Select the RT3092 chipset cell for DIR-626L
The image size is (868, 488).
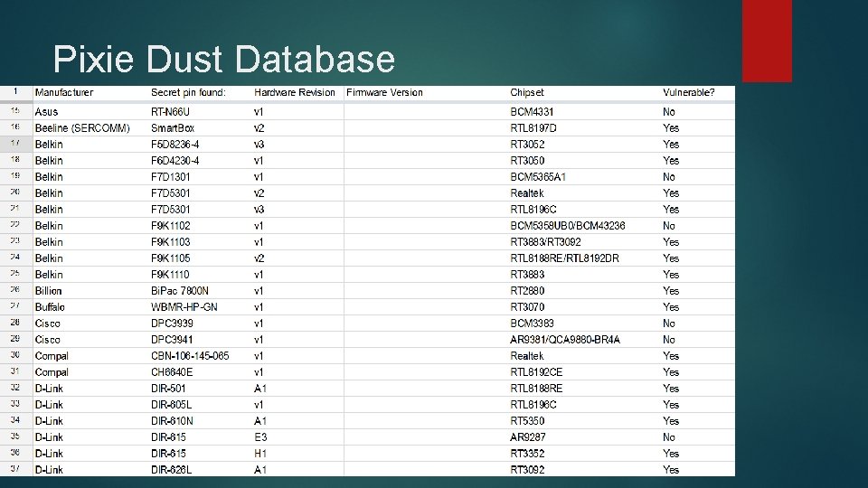click(527, 470)
